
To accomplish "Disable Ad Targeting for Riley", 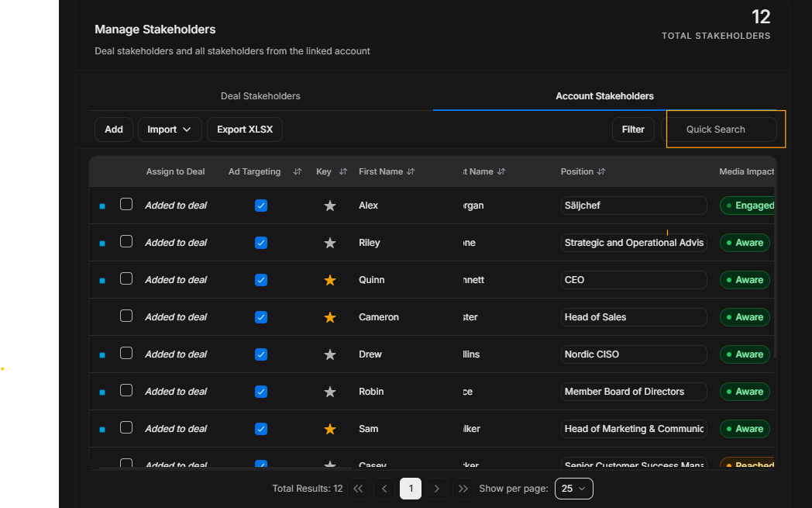I will [261, 243].
